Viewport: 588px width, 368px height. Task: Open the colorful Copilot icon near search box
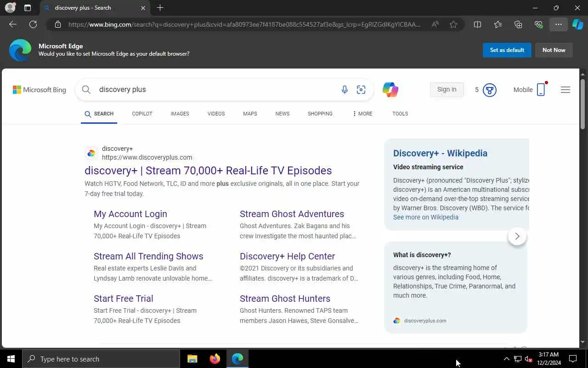[390, 89]
